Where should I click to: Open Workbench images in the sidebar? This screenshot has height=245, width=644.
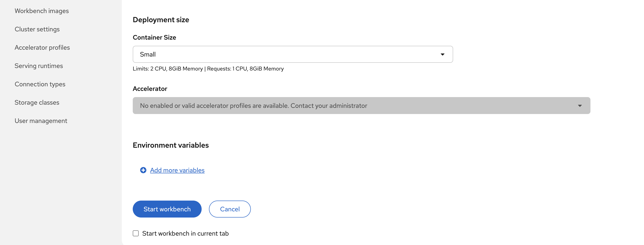[41, 11]
